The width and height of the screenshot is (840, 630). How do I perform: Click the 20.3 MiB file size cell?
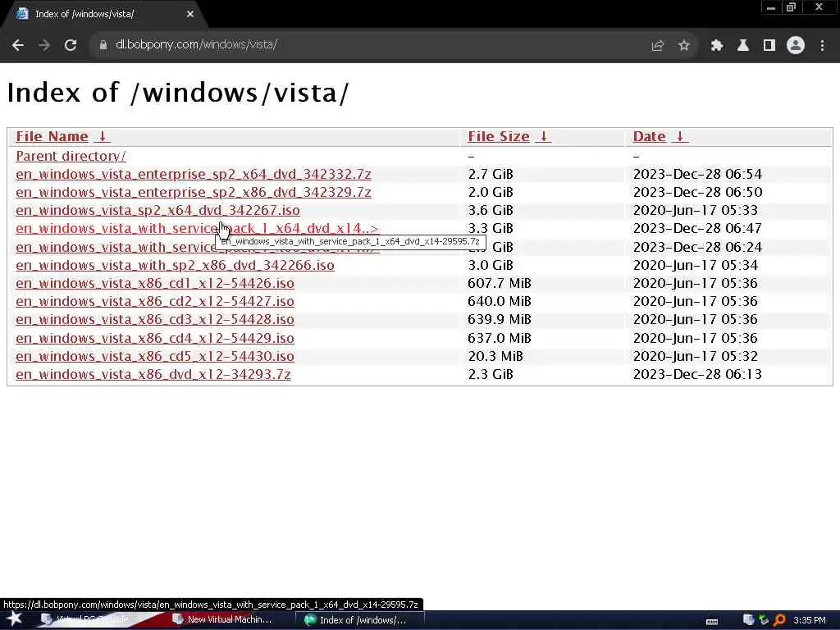click(x=495, y=357)
